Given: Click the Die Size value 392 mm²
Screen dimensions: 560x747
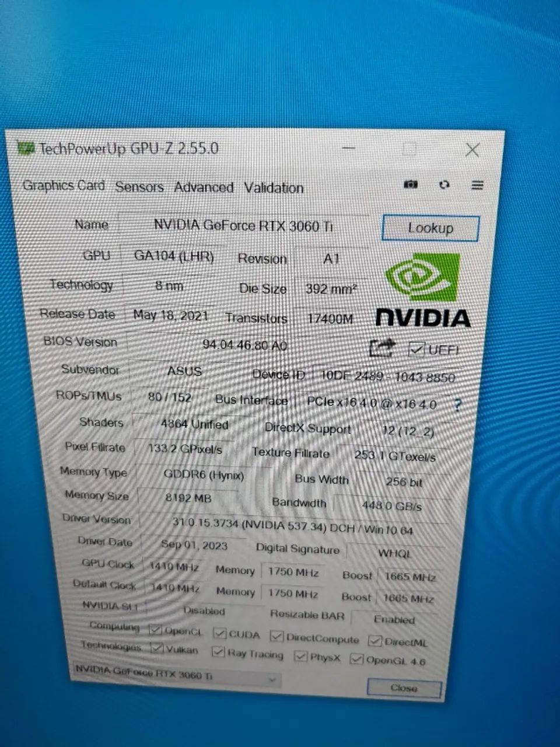Looking at the screenshot, I should coord(331,288).
